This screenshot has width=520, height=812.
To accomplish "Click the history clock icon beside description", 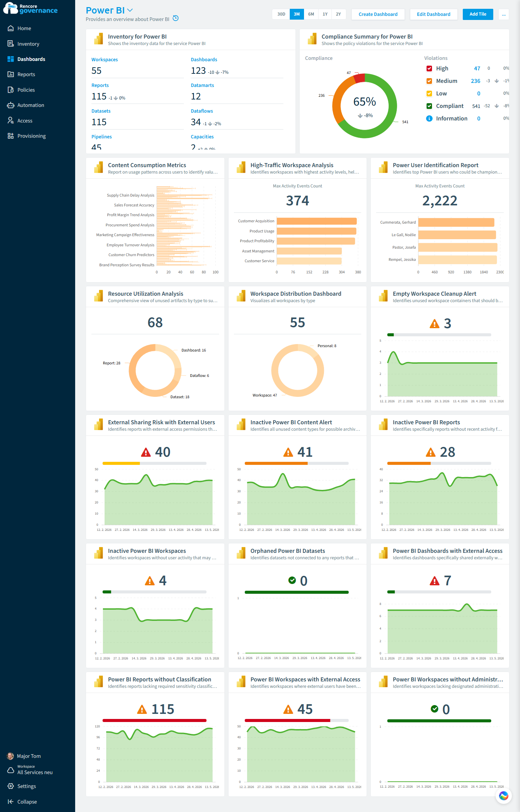I will (x=176, y=18).
